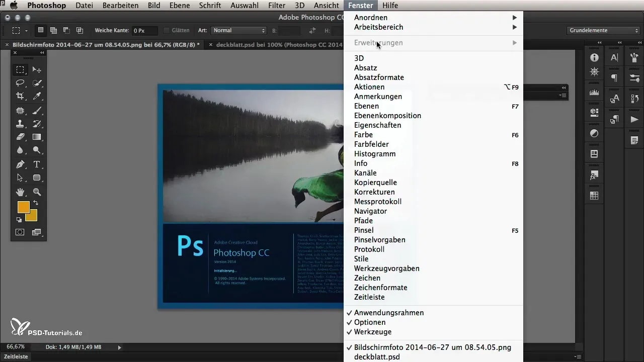Open the Swatches grid panel icon

pyautogui.click(x=594, y=196)
